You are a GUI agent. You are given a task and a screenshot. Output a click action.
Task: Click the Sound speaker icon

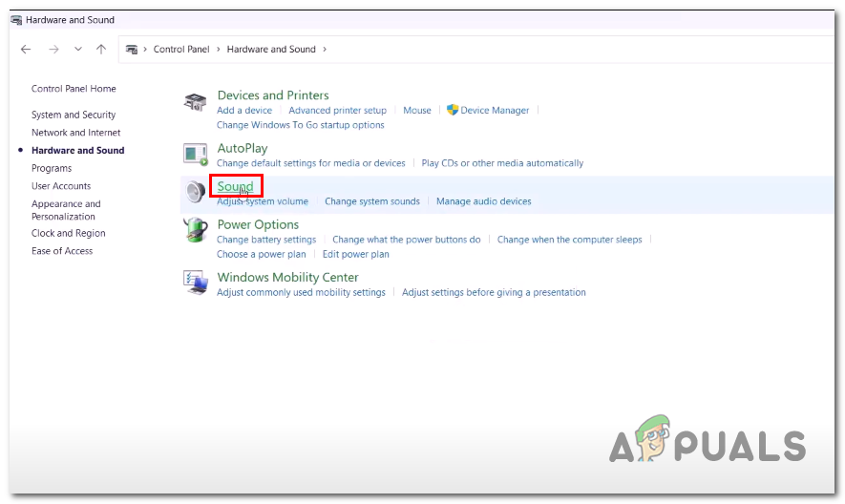click(x=195, y=192)
